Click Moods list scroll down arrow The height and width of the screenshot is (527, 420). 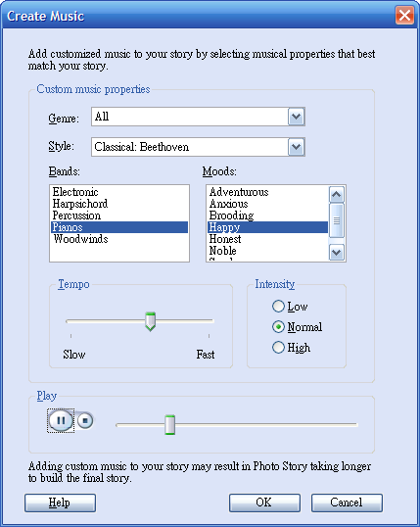click(x=337, y=252)
